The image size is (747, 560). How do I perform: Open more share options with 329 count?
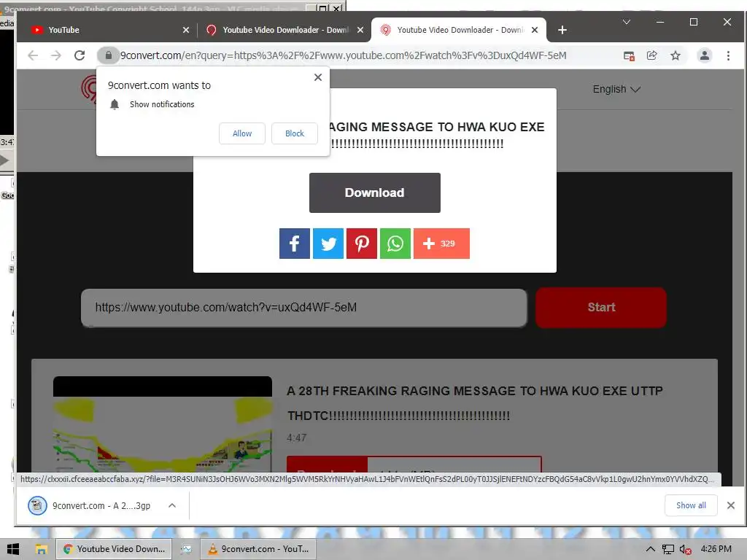coord(441,244)
